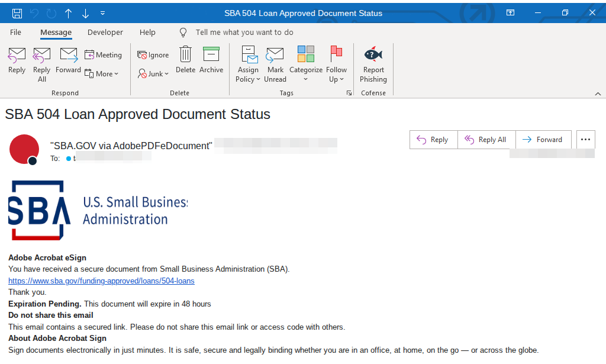The height and width of the screenshot is (364, 606).
Task: Open the Help tab
Action: pos(147,33)
